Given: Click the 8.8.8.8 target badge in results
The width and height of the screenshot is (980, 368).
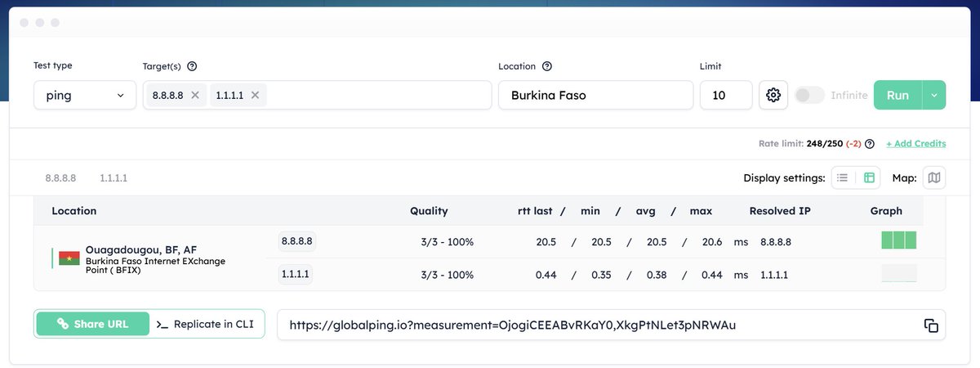Looking at the screenshot, I should (x=296, y=241).
